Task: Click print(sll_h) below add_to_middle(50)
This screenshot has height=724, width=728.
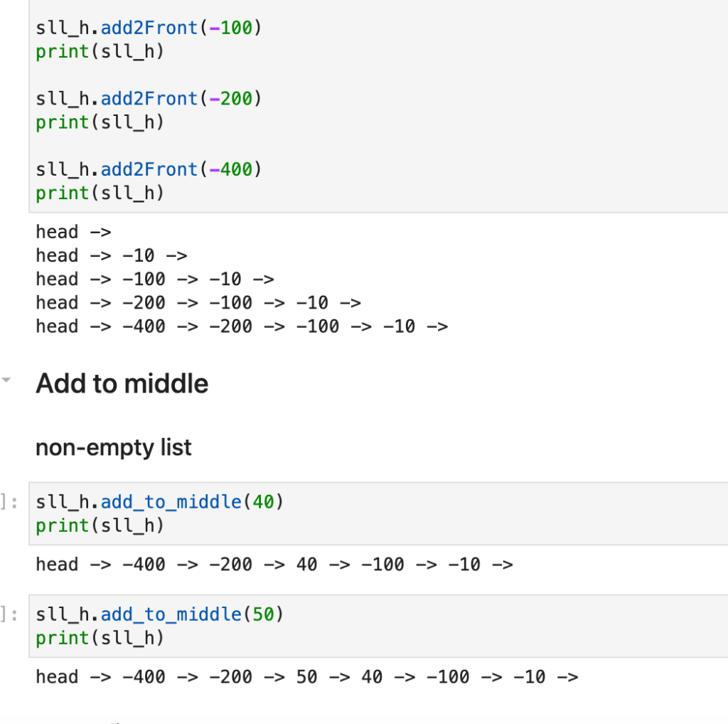Action: pyautogui.click(x=100, y=638)
